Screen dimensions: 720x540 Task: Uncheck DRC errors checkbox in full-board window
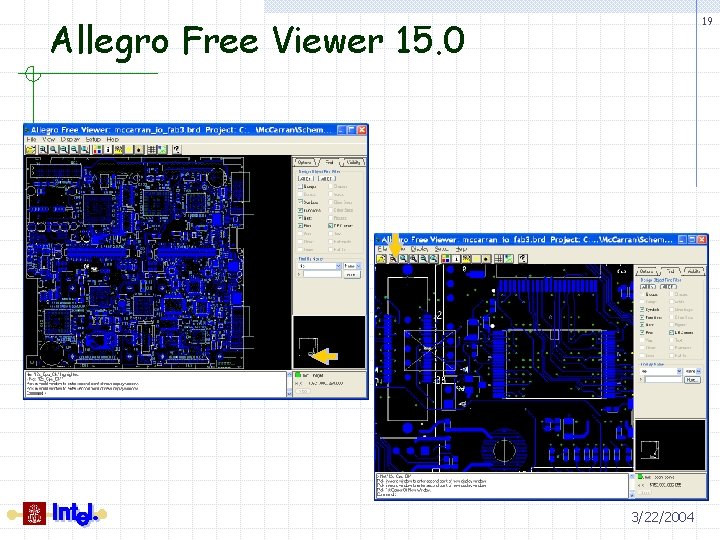click(330, 226)
